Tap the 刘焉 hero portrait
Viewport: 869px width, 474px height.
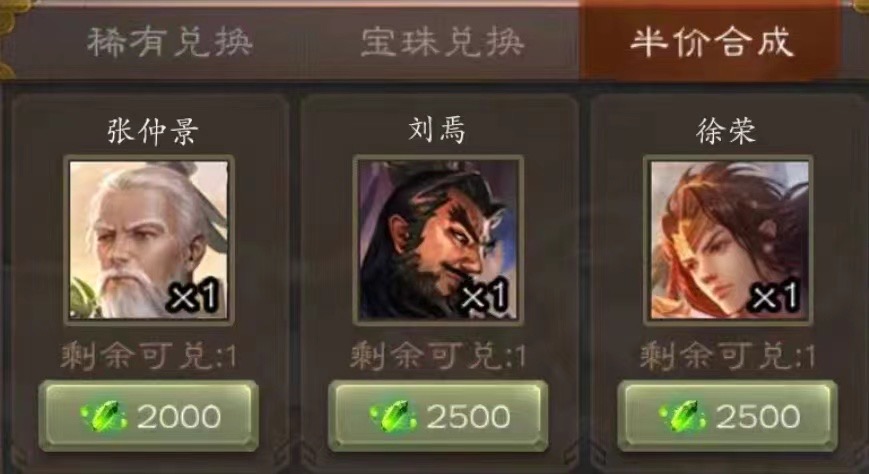438,239
